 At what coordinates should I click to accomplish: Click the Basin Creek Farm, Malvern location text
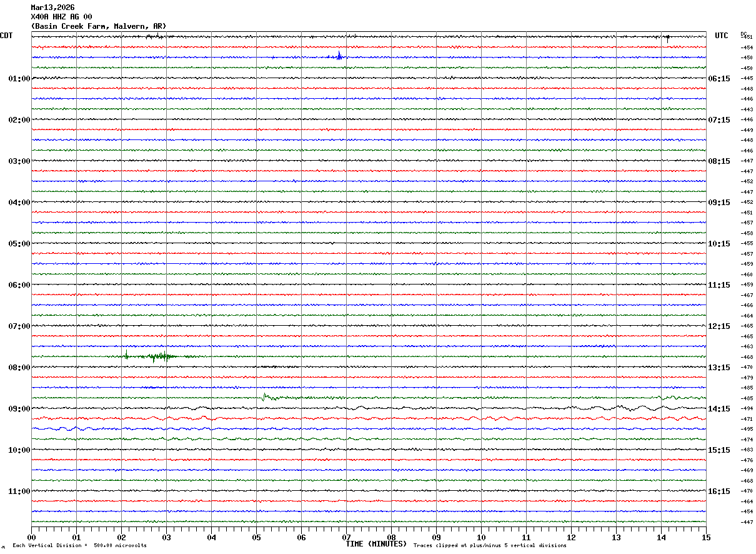pyautogui.click(x=98, y=26)
